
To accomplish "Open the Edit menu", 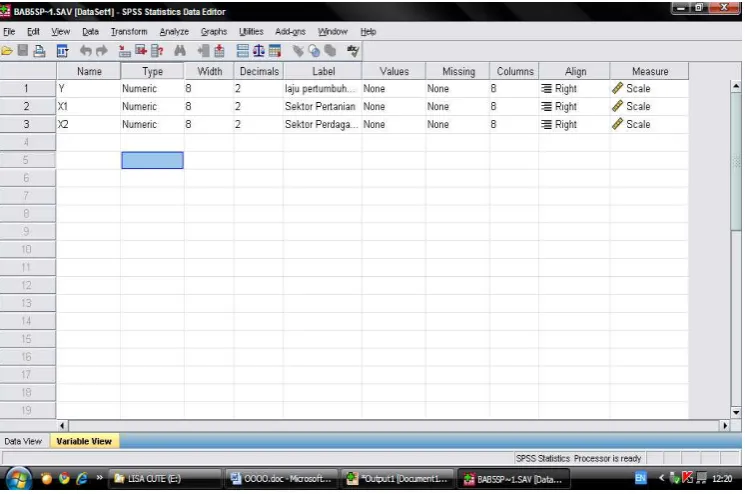I will pos(33,32).
